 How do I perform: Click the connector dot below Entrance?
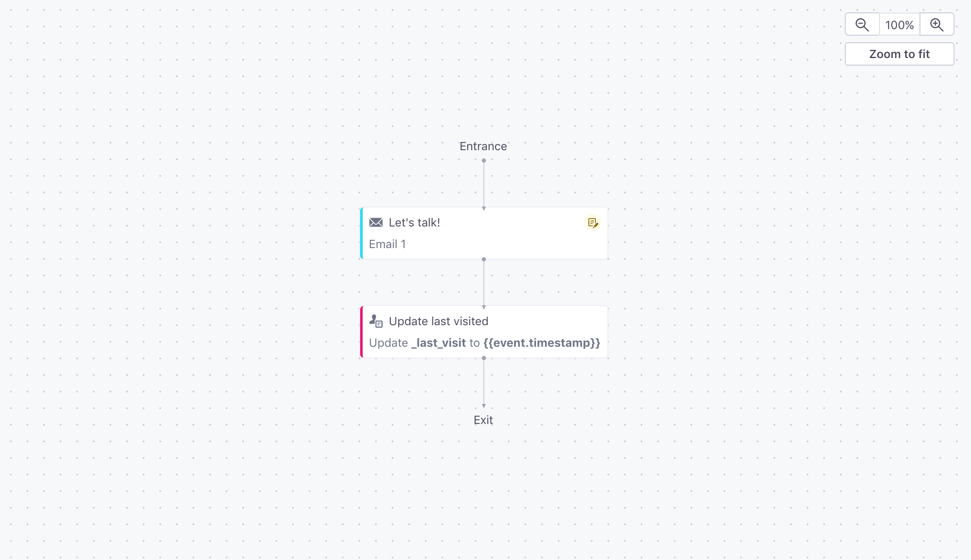pyautogui.click(x=484, y=161)
